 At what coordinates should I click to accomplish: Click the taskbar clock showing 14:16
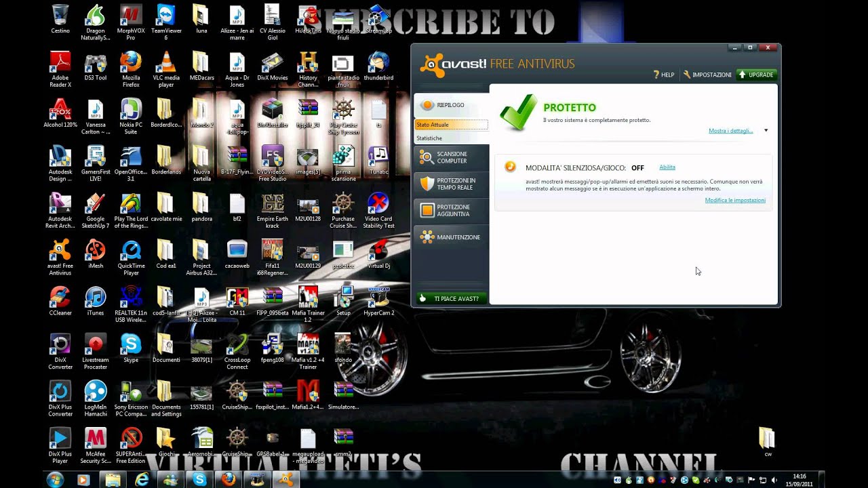(800, 480)
